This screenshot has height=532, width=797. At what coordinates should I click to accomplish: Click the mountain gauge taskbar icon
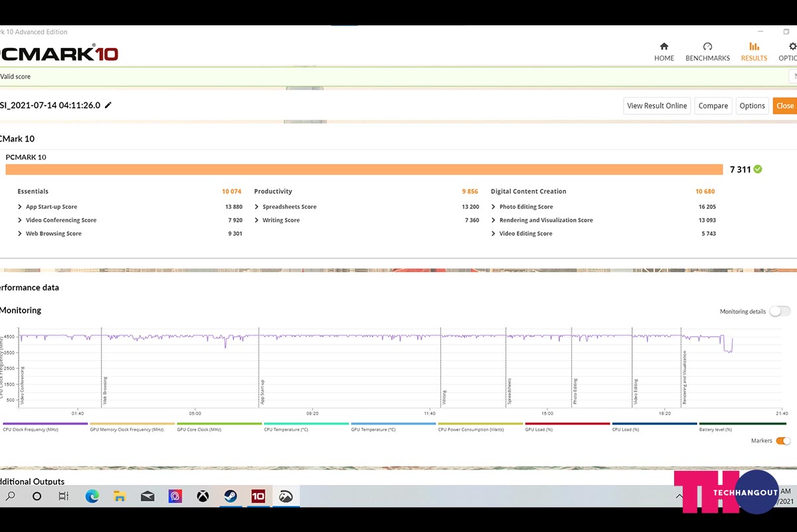pyautogui.click(x=286, y=496)
